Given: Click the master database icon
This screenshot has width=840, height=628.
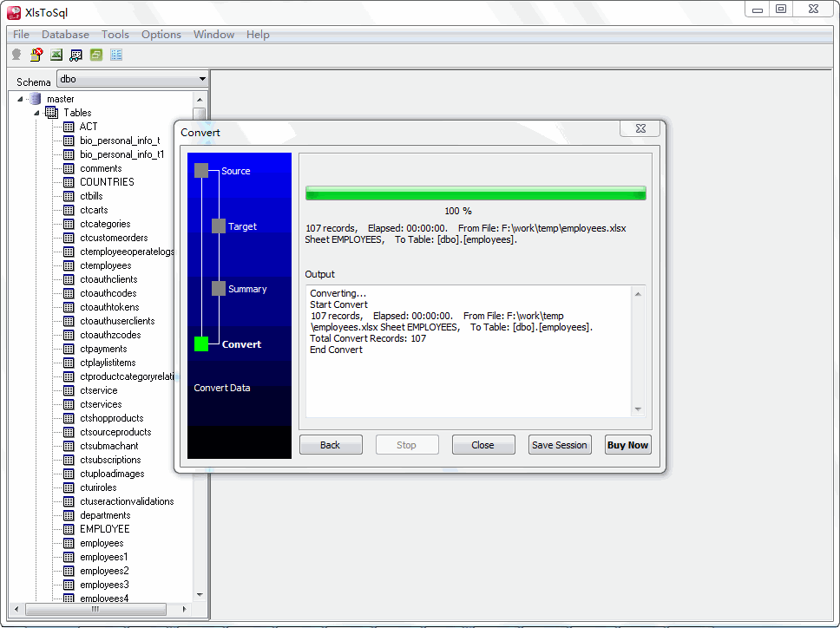Looking at the screenshot, I should tap(36, 99).
